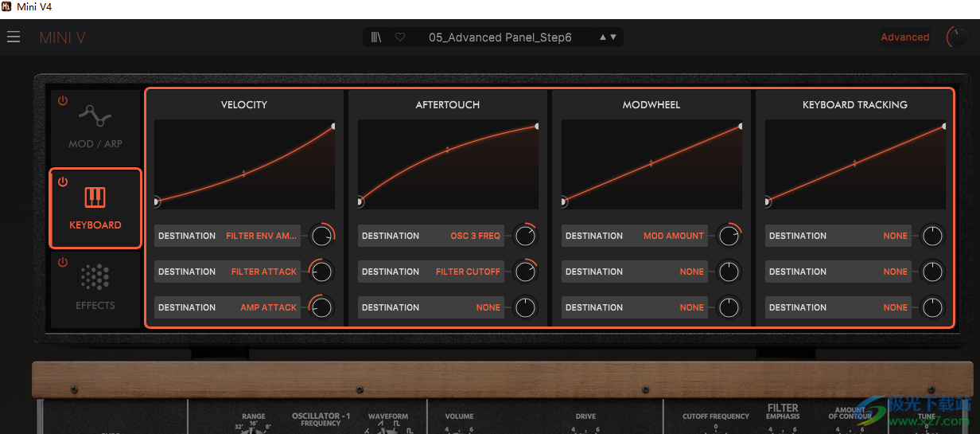
Task: Open Velocity destination FILTER ATTACK dropdown
Action: click(227, 272)
